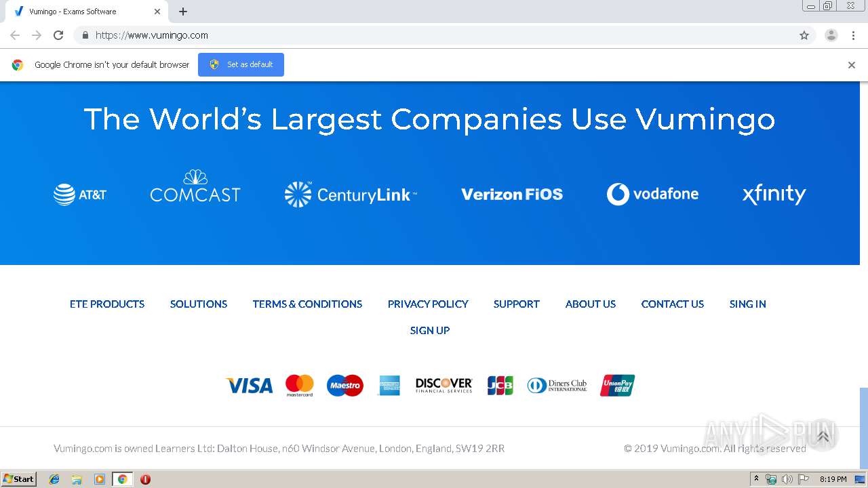Open the SOLUTIONS footer link
Viewport: 868px width, 488px height.
tap(199, 304)
